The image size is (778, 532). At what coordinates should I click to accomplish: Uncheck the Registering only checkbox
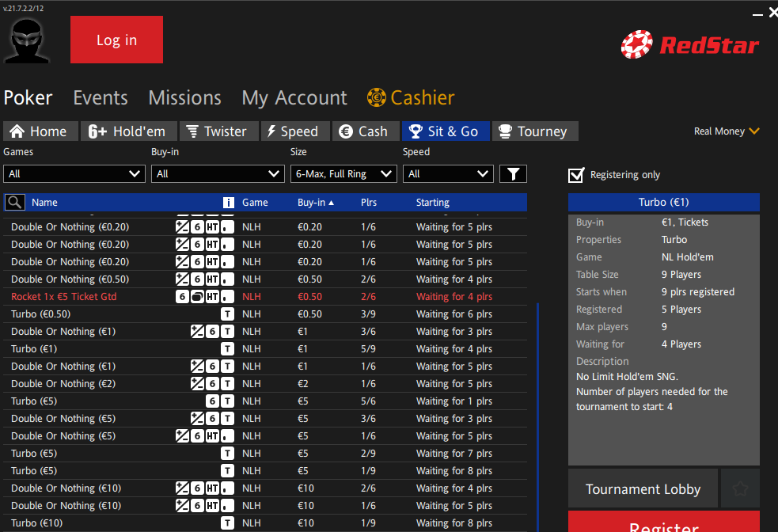pos(576,175)
